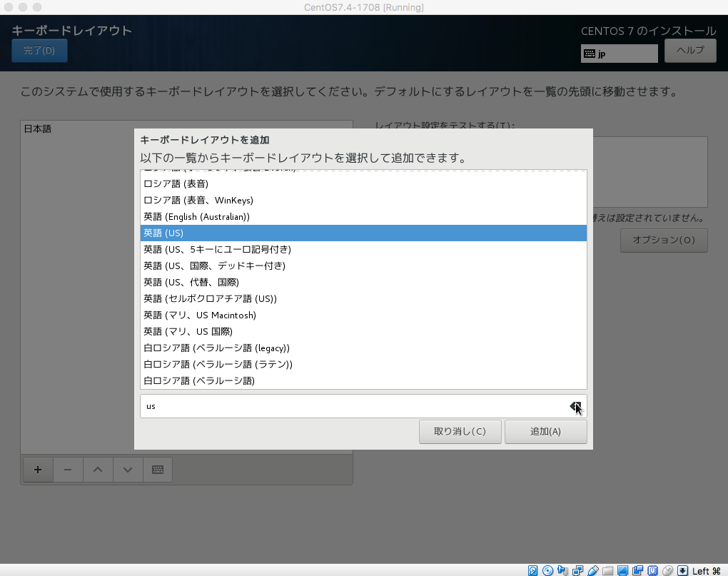728x576 pixels.
Task: Open the keyboard layout preview icon
Action: coord(157,469)
